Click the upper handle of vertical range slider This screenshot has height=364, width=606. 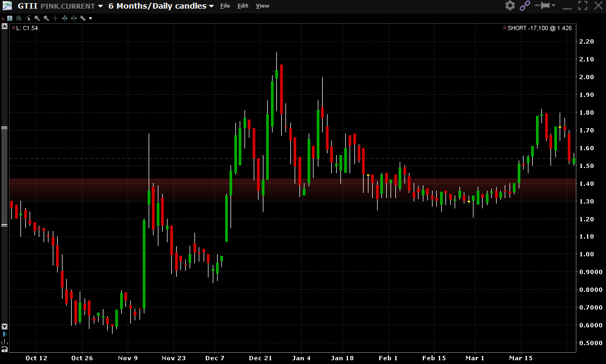5,128
